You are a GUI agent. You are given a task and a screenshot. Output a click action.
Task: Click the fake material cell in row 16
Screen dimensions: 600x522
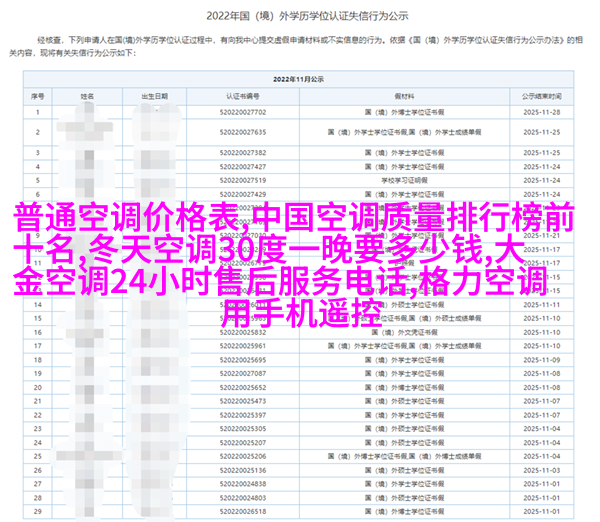point(404,332)
